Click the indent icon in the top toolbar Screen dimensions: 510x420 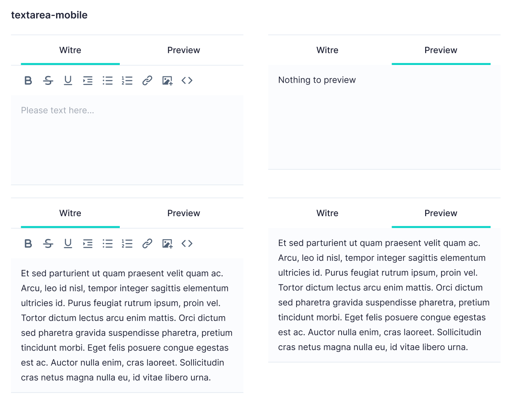click(x=88, y=80)
